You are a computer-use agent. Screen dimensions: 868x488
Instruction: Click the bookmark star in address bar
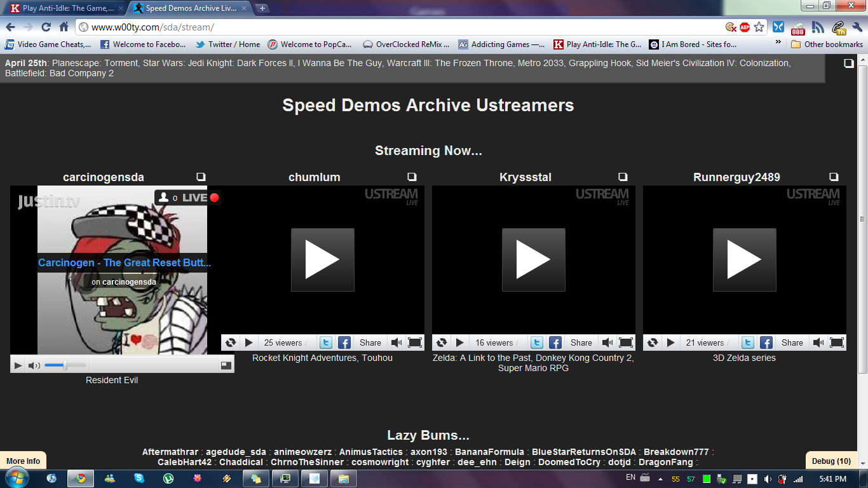[x=759, y=27]
